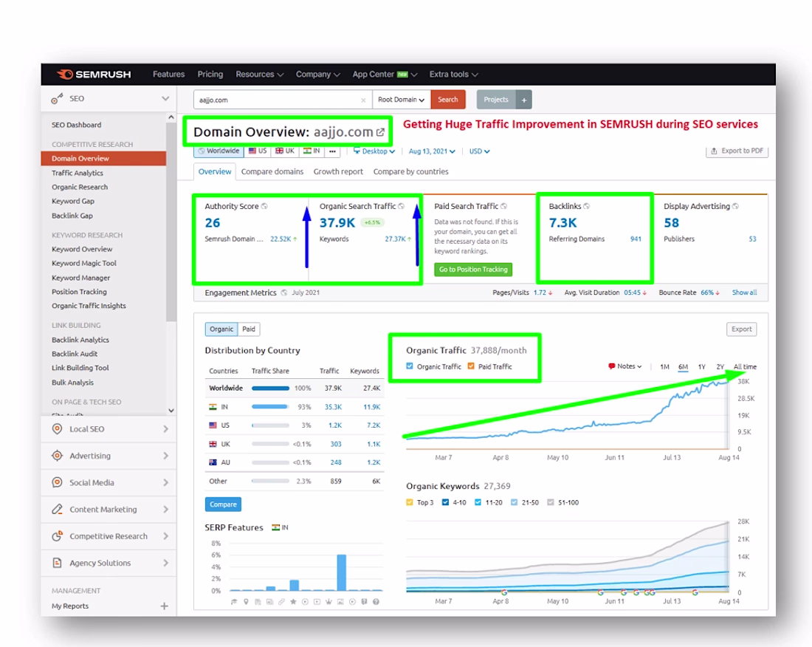Open Notes dropdown on traffic chart

point(625,366)
